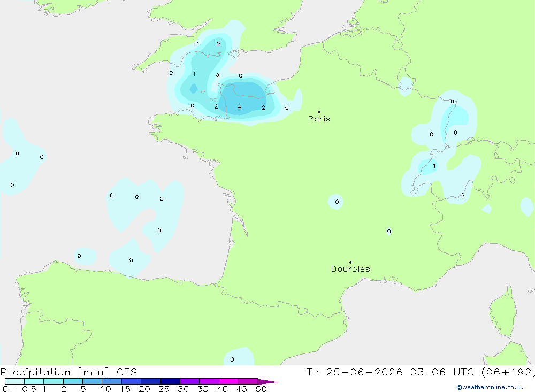This screenshot has width=535, height=392.
Task: Click the '20' legend scale value
Action: pos(144,389)
